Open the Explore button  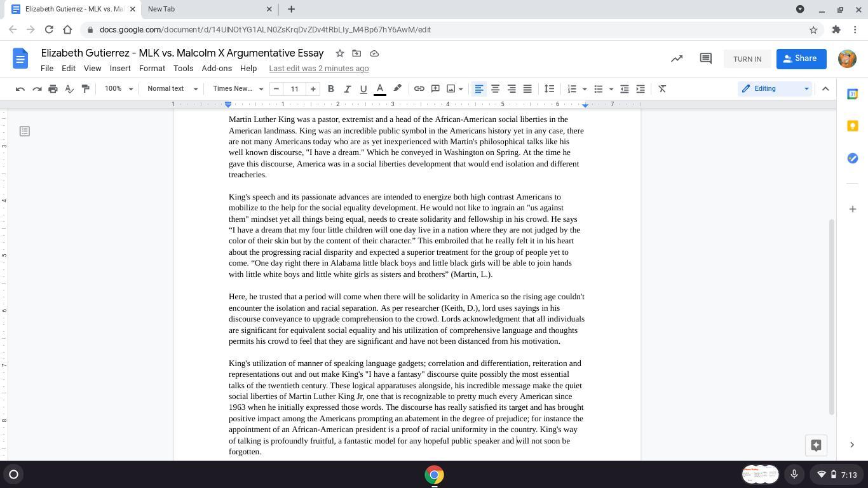click(817, 445)
